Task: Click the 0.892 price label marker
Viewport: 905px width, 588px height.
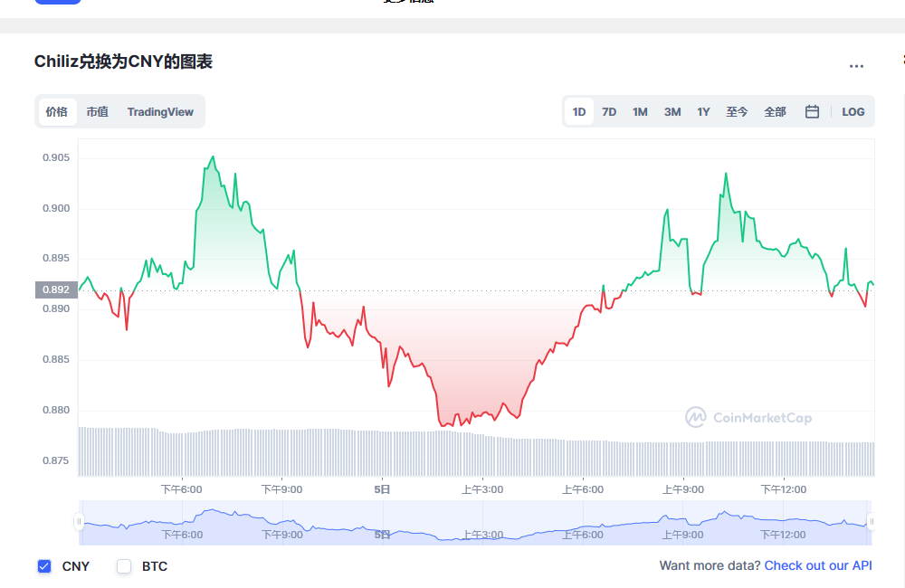Action: 54,289
